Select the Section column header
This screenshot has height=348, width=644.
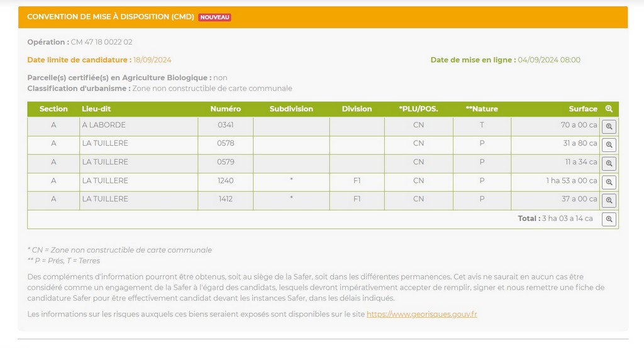pos(53,109)
